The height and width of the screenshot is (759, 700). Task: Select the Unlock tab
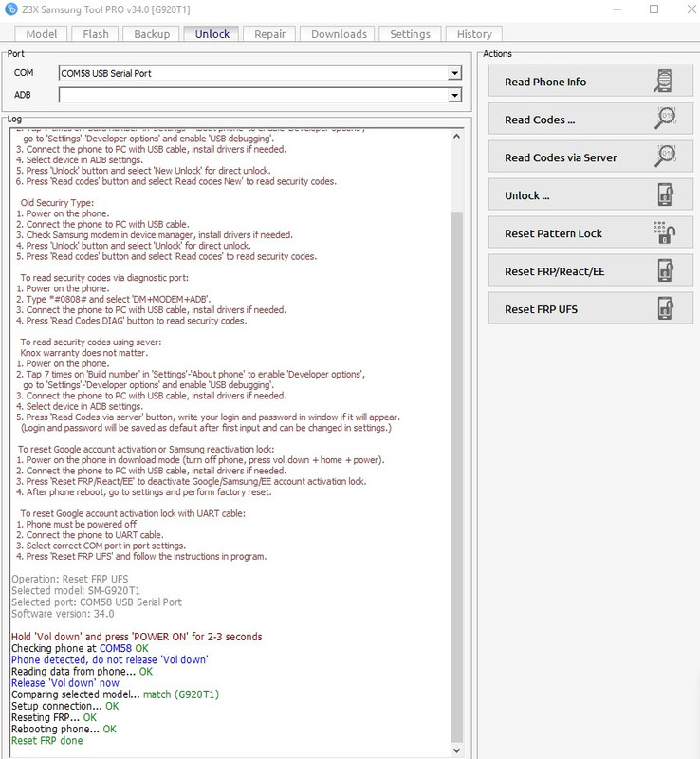tap(212, 34)
